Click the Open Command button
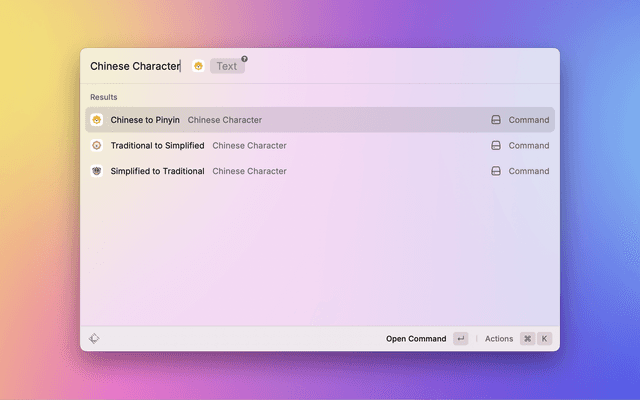640x400 pixels. tap(416, 339)
